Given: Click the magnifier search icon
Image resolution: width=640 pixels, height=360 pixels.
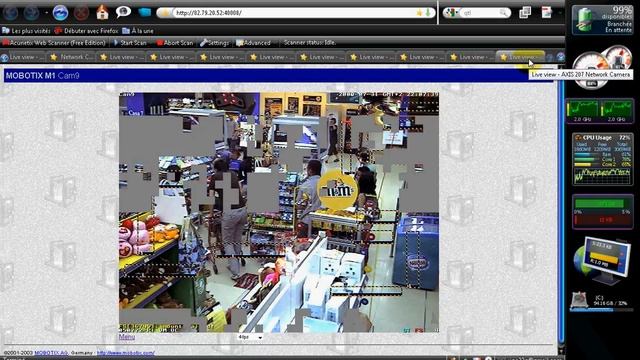Looking at the screenshot, I should (504, 13).
